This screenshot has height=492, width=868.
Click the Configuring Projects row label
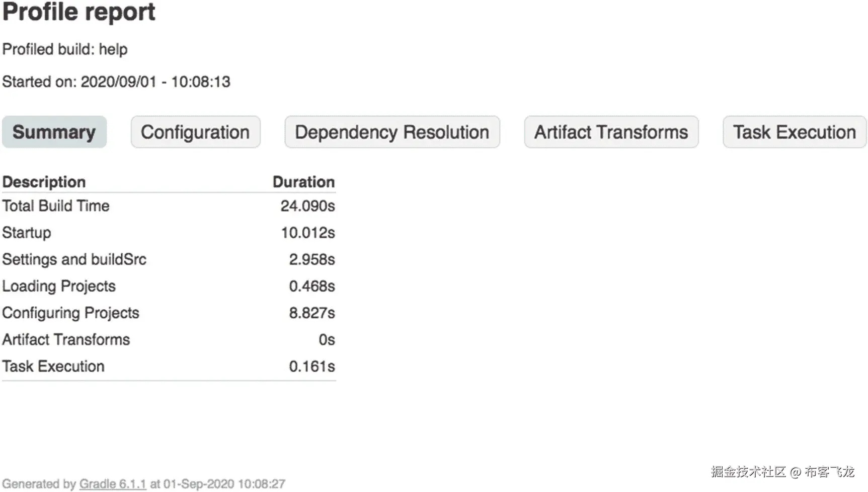[70, 313]
